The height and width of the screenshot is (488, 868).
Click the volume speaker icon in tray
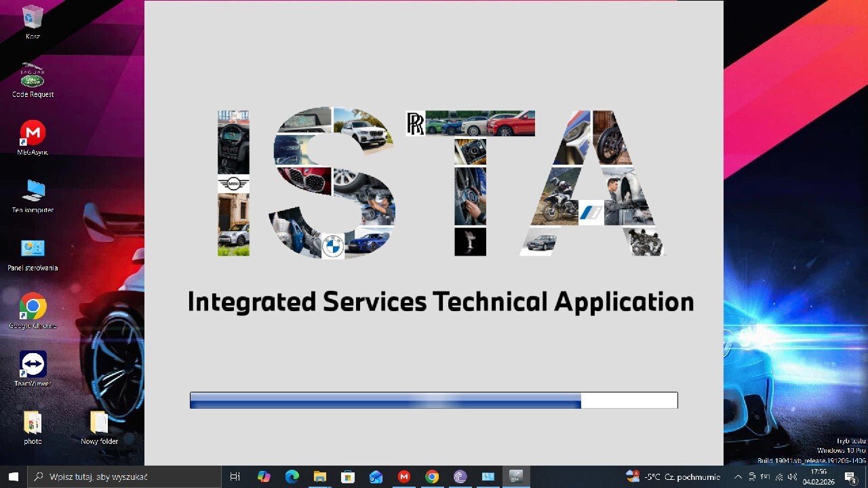pyautogui.click(x=792, y=476)
